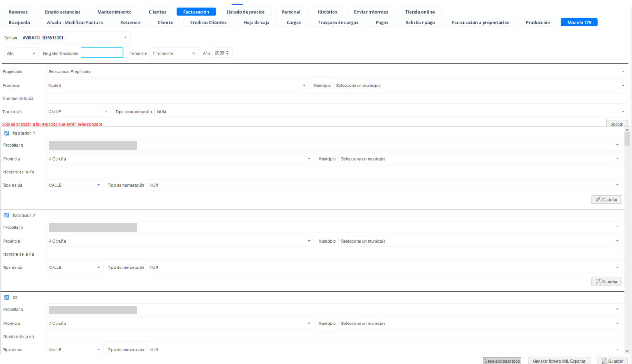Image resolution: width=632 pixels, height=364 pixels.
Task: Expand the Emisor AVIRATO dropdown
Action: (76, 38)
